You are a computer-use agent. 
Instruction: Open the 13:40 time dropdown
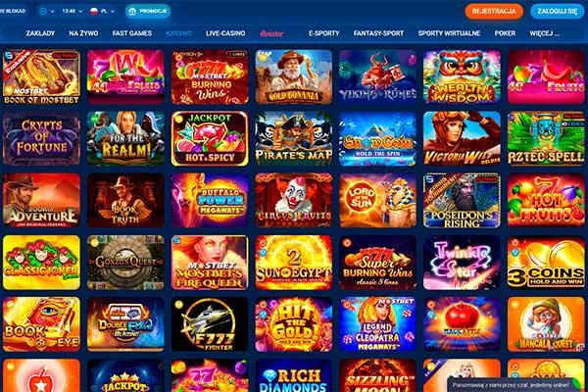(x=72, y=11)
